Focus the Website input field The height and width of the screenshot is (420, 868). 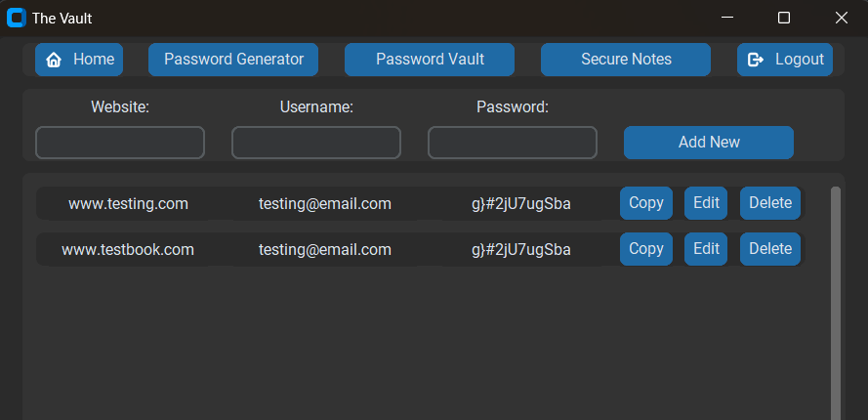point(120,143)
